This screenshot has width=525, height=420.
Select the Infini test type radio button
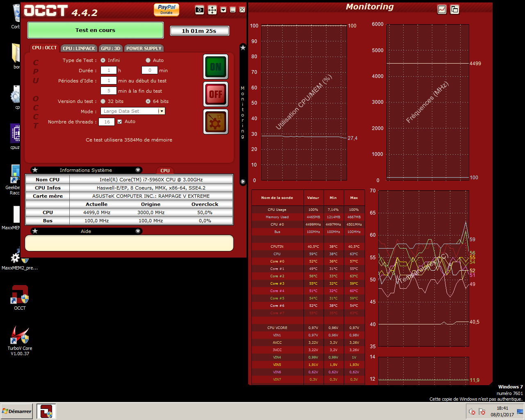pyautogui.click(x=103, y=60)
